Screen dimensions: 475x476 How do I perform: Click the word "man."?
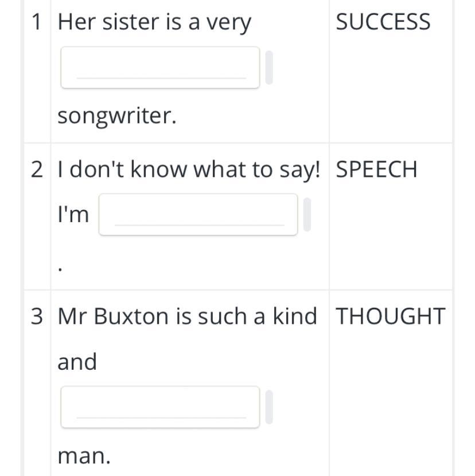84,456
